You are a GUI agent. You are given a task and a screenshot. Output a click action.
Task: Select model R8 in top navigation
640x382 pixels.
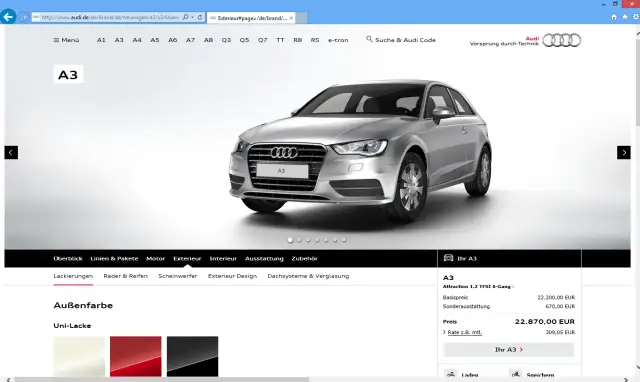298,40
